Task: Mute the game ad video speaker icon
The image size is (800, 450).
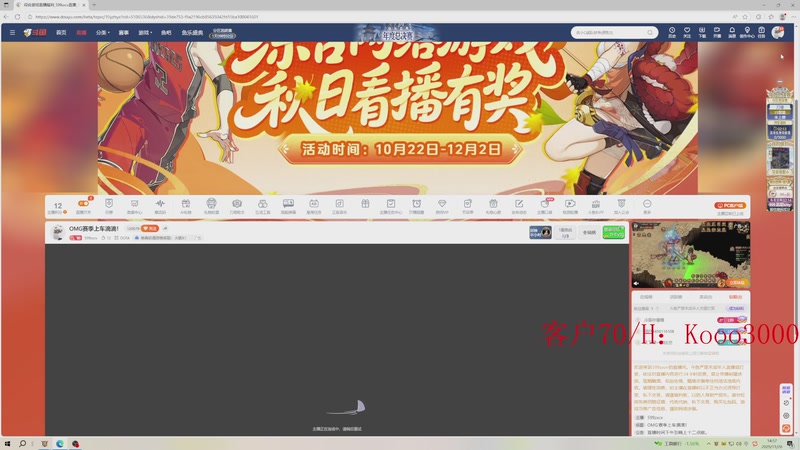Action: pyautogui.click(x=636, y=283)
